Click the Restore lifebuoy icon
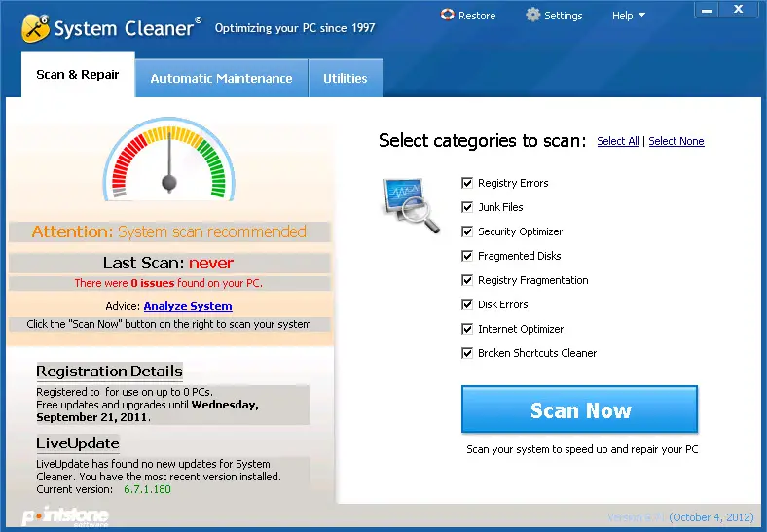The image size is (767, 532). click(447, 15)
